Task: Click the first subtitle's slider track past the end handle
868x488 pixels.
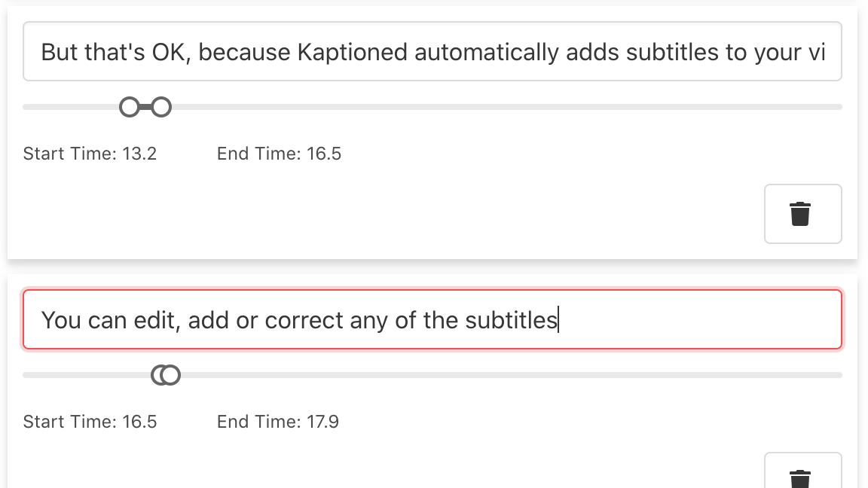Action: tap(506, 107)
